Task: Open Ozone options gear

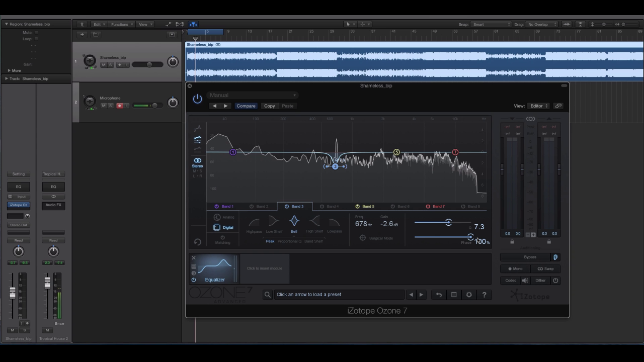Action: [x=469, y=295]
